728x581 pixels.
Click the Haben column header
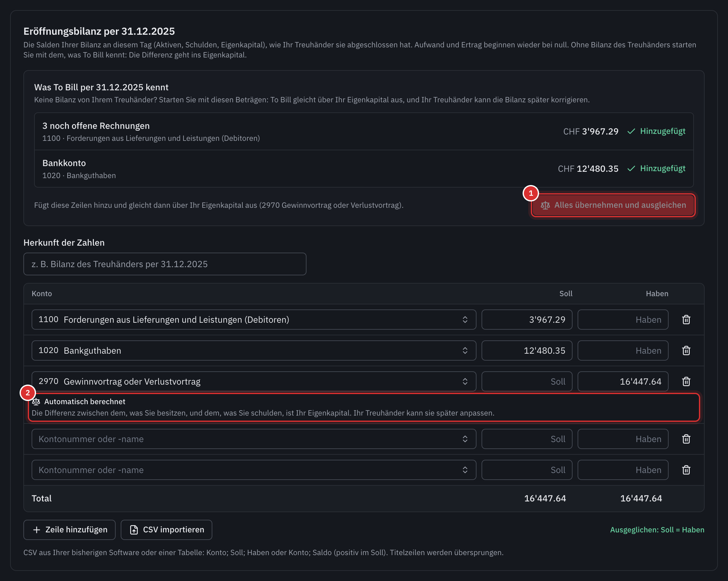tap(657, 294)
